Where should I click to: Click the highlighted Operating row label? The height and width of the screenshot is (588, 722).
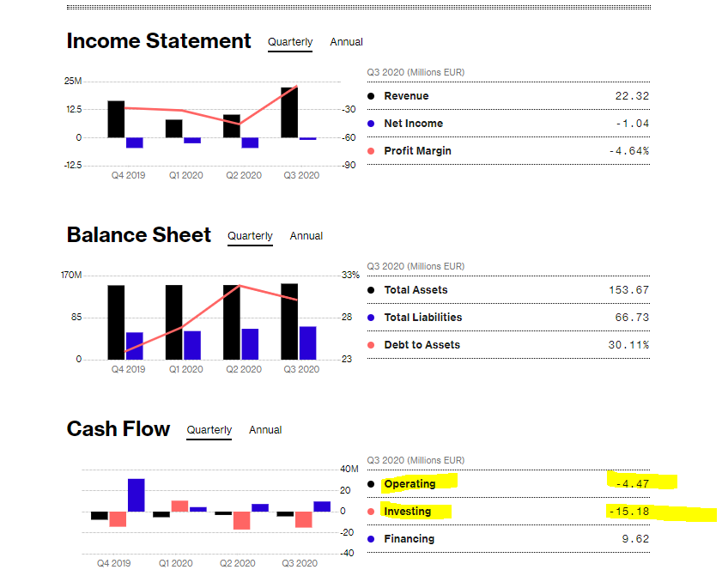410,484
